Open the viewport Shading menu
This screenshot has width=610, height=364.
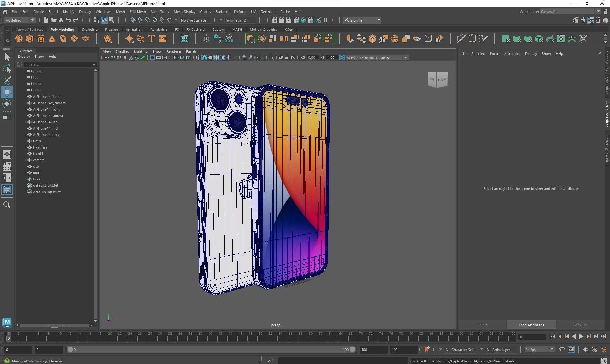point(122,51)
